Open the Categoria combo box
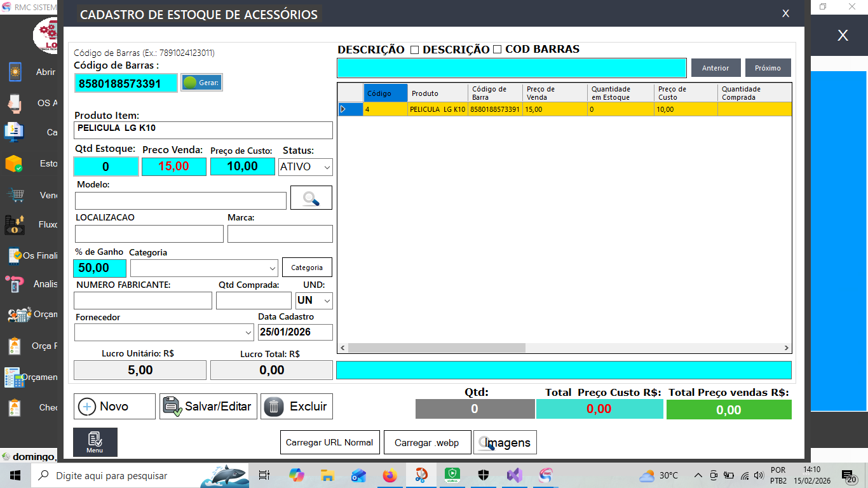The height and width of the screenshot is (488, 868). pos(204,268)
